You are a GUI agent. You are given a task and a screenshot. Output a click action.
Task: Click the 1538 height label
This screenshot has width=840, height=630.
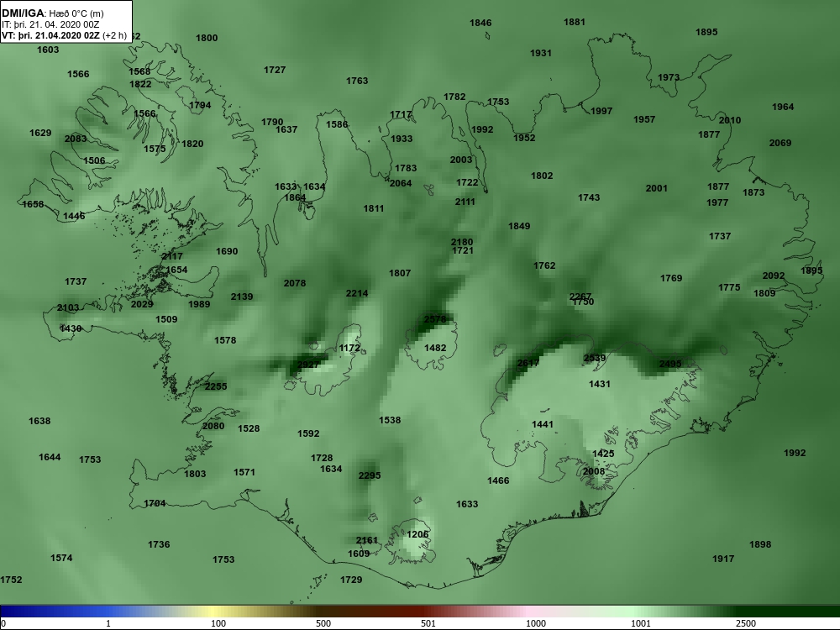390,420
